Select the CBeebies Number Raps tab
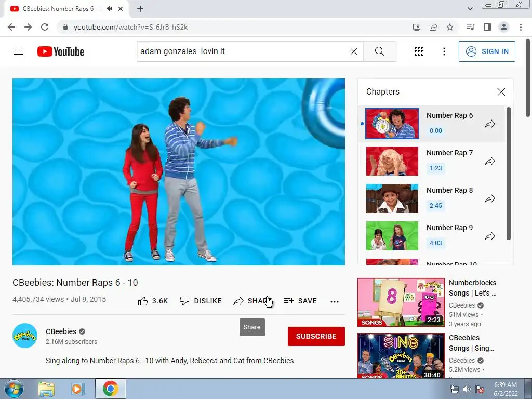 point(66,9)
